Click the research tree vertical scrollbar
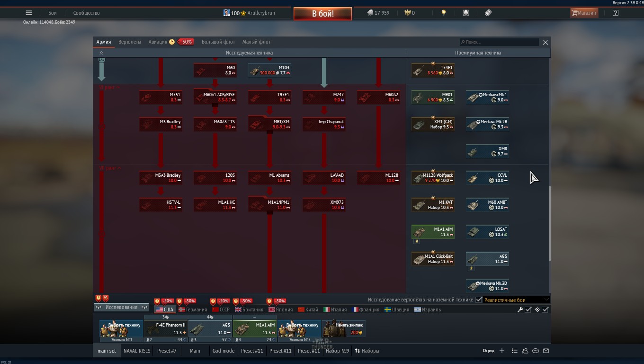644x364 pixels. coord(550,223)
